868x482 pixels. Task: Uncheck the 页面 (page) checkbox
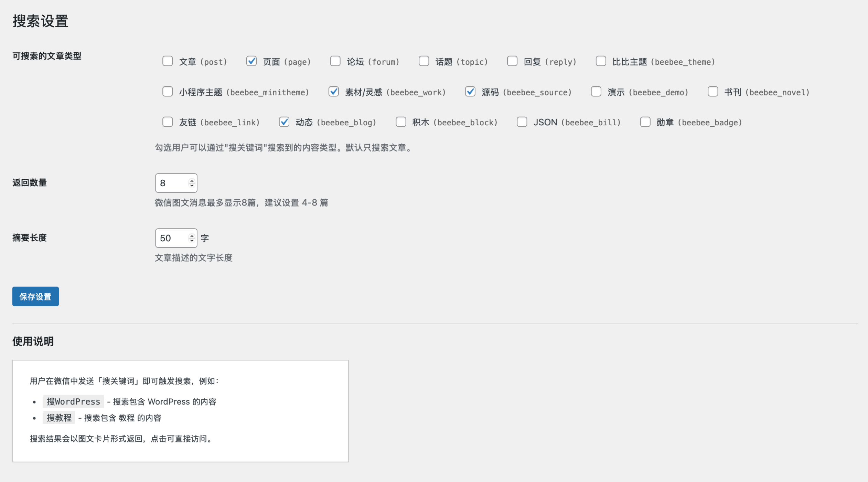coord(251,61)
